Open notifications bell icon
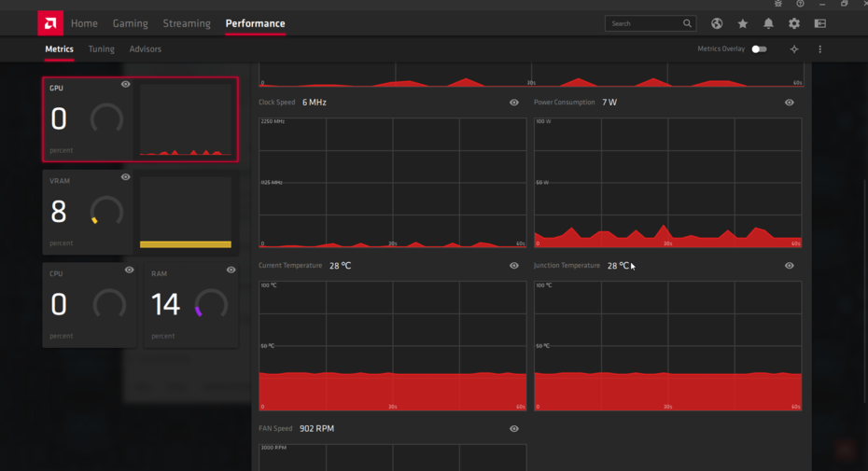Screen dimensions: 868x471 [x=768, y=23]
